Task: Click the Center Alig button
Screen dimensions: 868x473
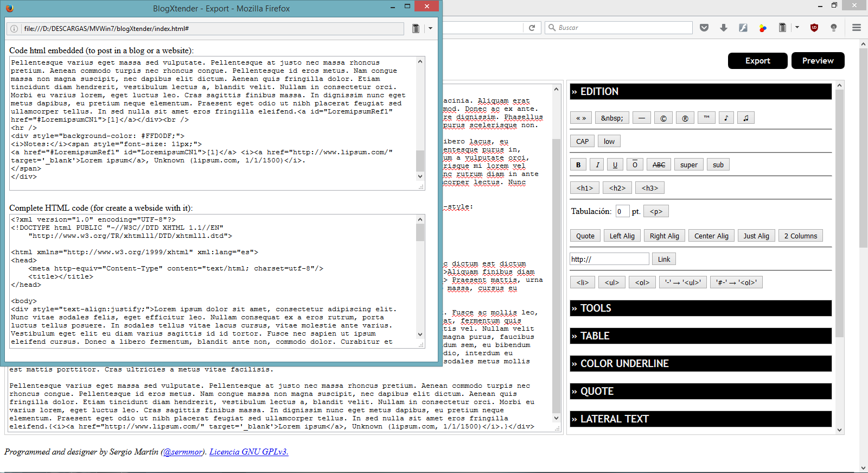Action: point(712,236)
